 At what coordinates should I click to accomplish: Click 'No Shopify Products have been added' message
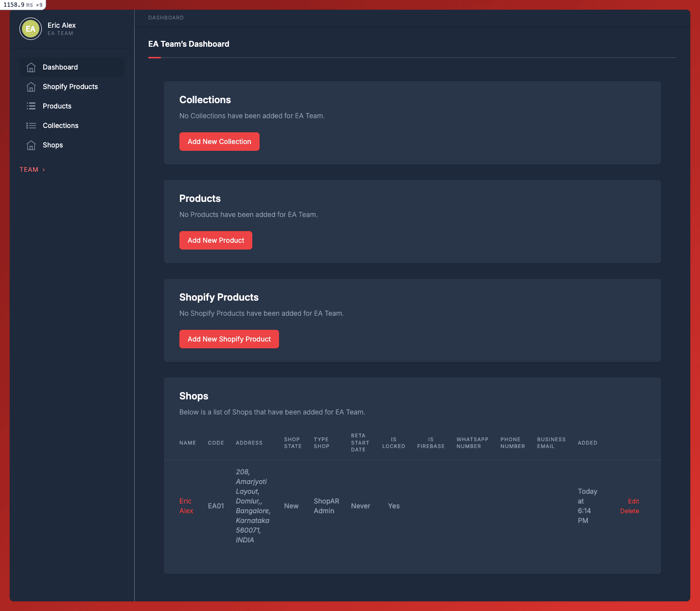coord(262,313)
